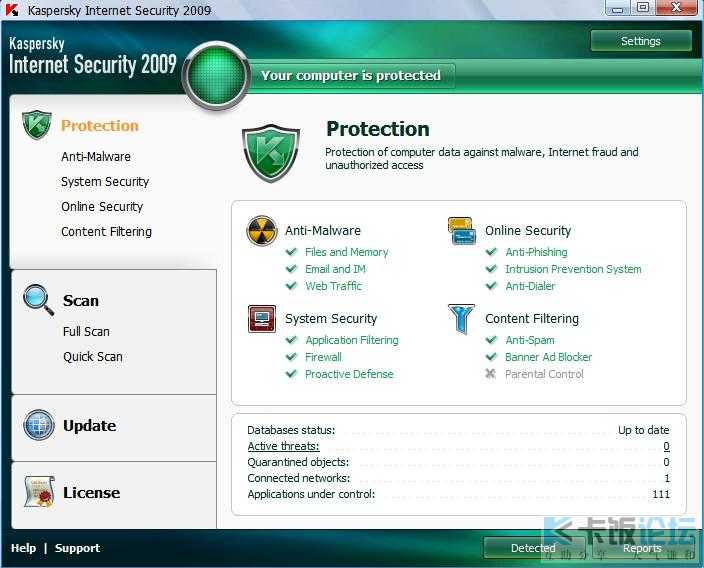Click Applications under control value 111
This screenshot has width=704, height=568.
pos(661,494)
